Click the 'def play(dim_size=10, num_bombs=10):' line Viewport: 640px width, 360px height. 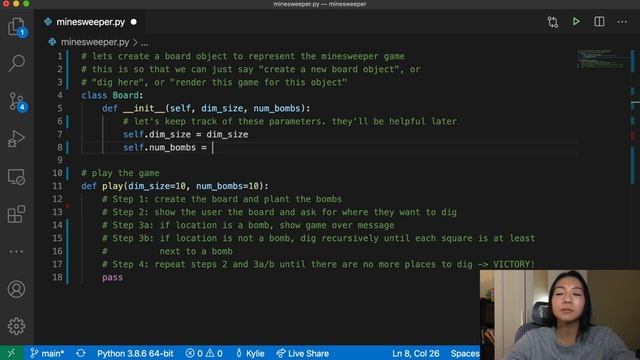(x=175, y=186)
